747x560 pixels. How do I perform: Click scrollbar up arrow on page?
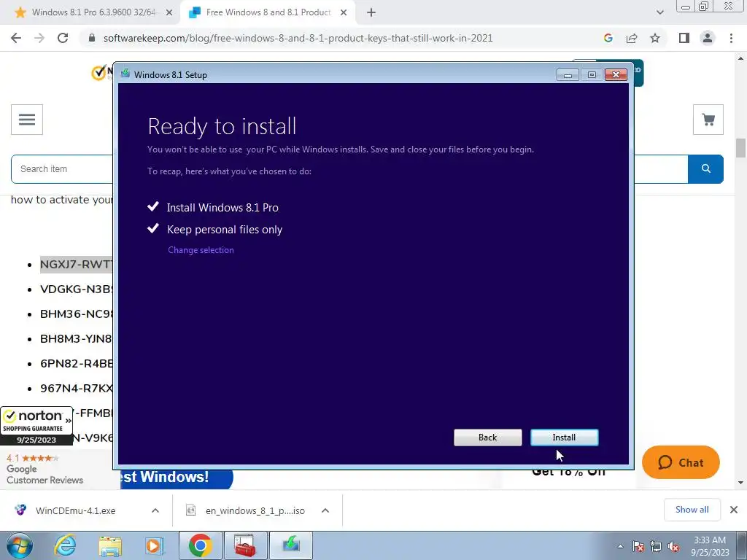pos(740,59)
